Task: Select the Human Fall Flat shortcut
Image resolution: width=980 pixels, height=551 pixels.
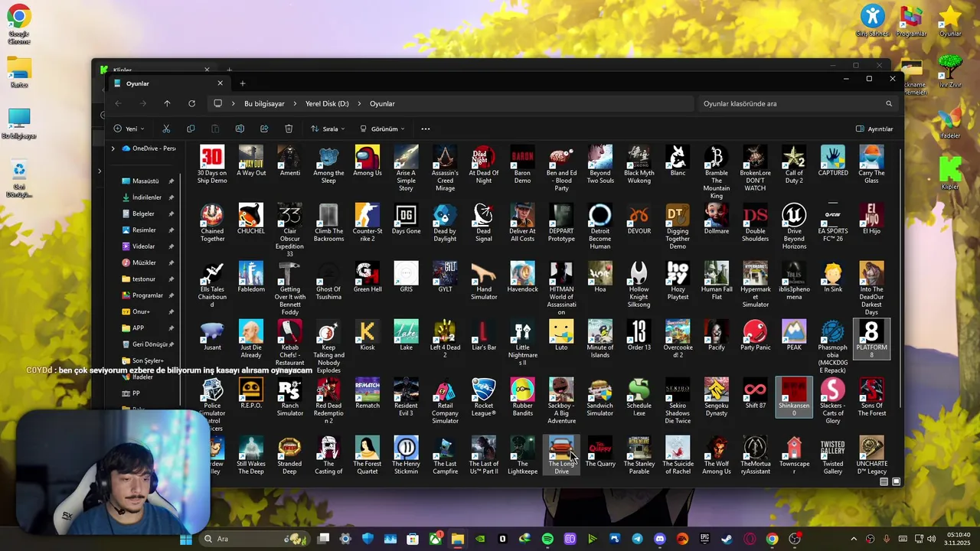Action: pyautogui.click(x=716, y=282)
